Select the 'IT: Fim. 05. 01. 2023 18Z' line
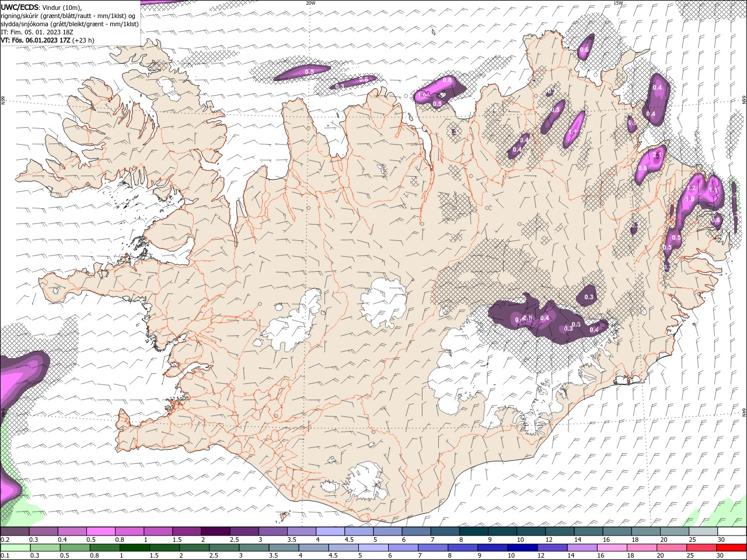This screenshot has height=560, width=747. point(37,32)
